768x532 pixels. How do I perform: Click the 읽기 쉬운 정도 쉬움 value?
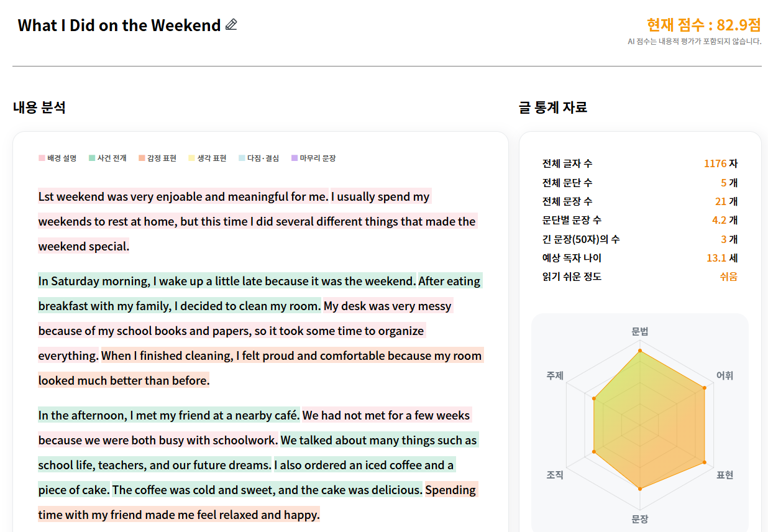click(728, 277)
